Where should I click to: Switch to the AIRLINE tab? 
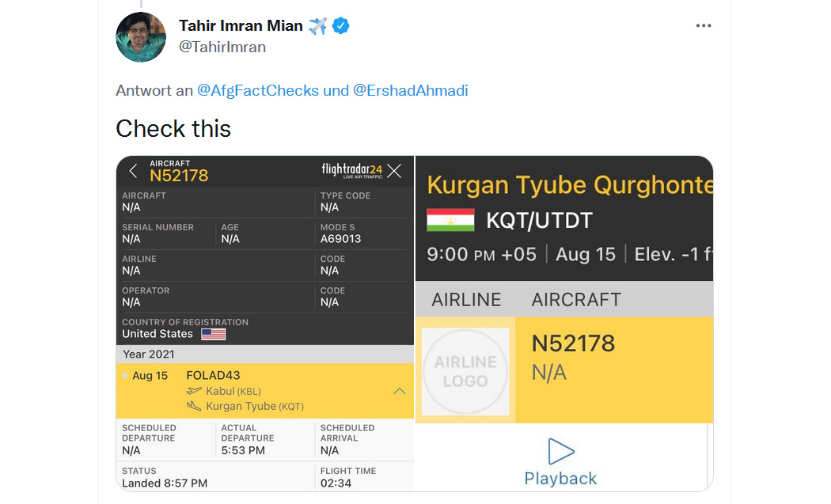pyautogui.click(x=466, y=299)
